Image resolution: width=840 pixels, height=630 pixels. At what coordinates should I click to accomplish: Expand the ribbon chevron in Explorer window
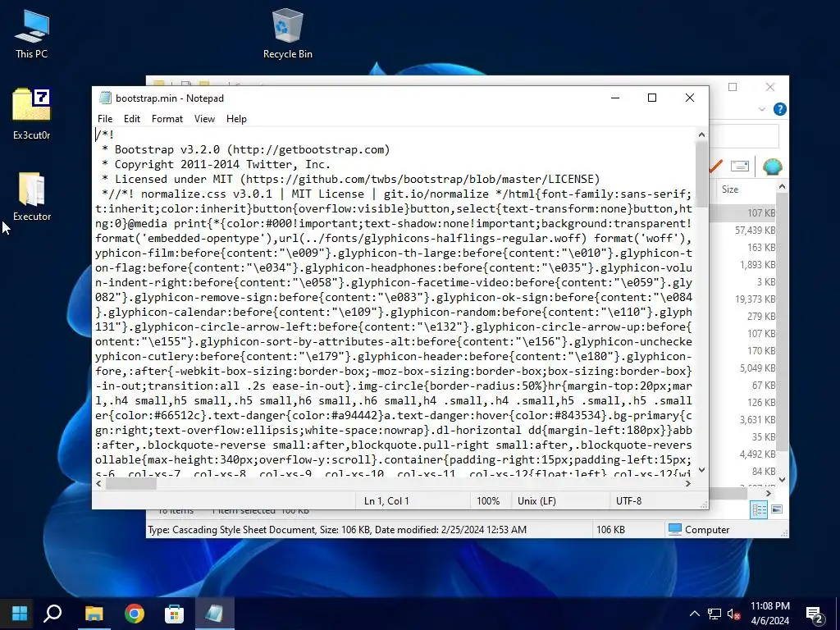pos(762,109)
